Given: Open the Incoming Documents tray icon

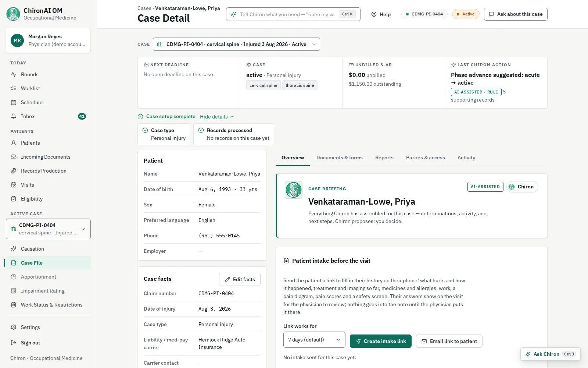Looking at the screenshot, I should click(x=14, y=157).
